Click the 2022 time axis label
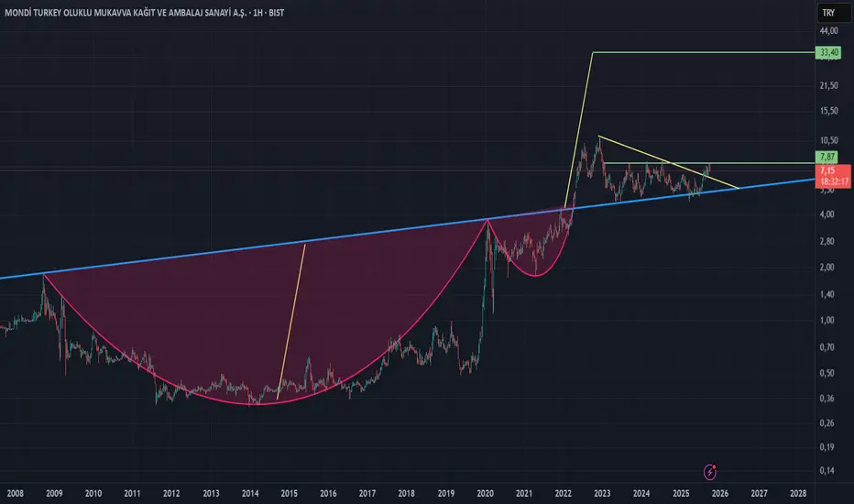The image size is (854, 504). pyautogui.click(x=564, y=494)
